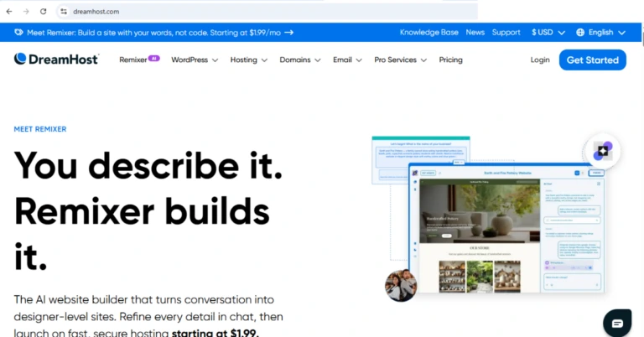
Task: Expand the English language dropdown
Action: (x=606, y=33)
